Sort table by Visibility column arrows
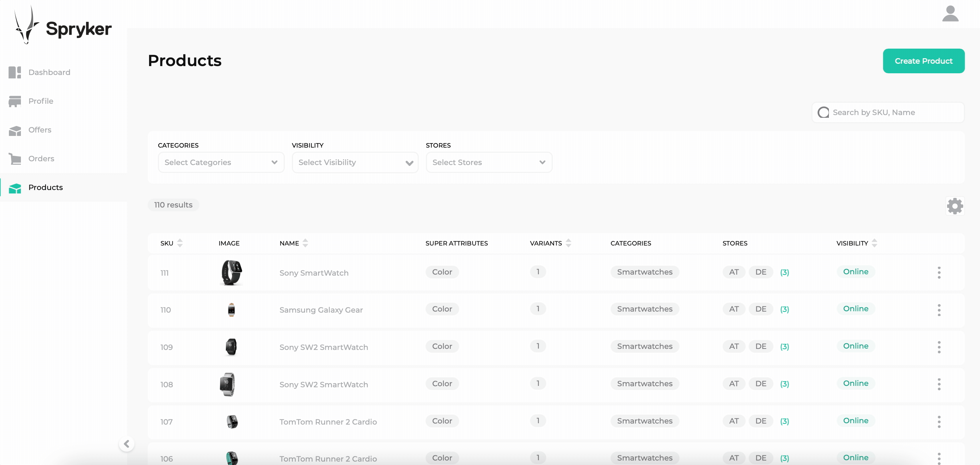The height and width of the screenshot is (465, 980). [x=874, y=243]
